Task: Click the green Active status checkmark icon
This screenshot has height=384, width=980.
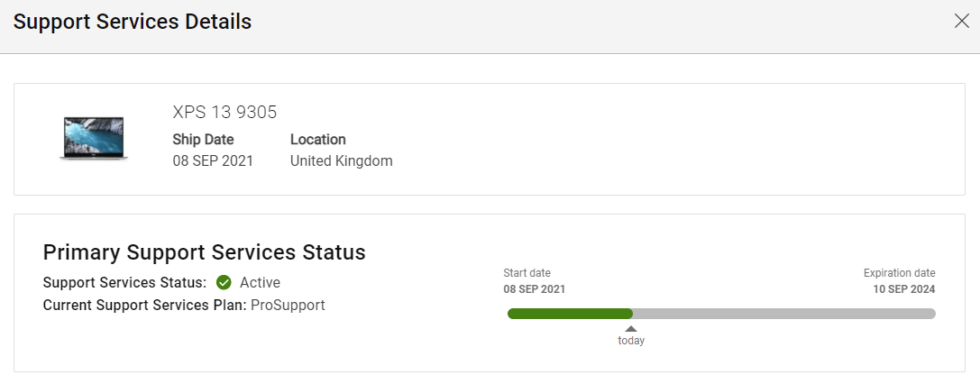Action: 224,283
